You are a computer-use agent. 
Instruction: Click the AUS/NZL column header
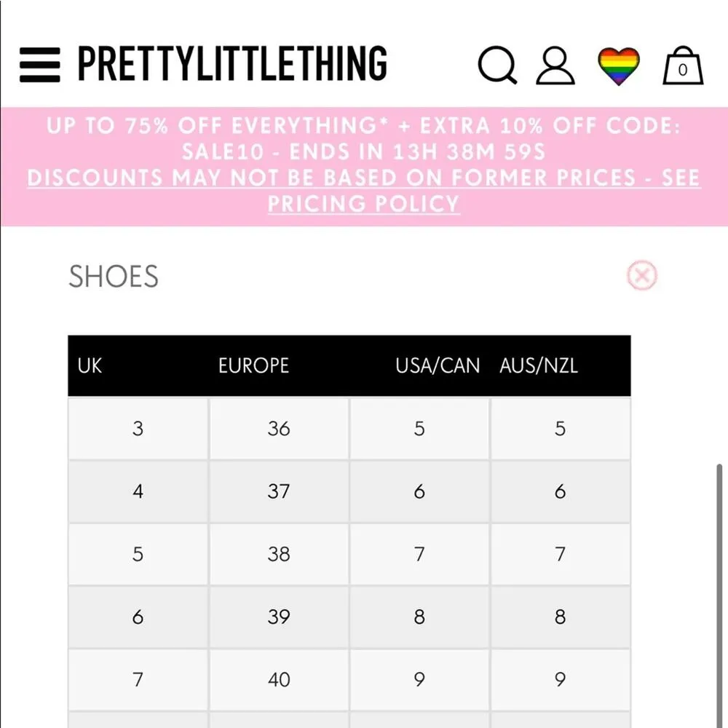point(538,366)
